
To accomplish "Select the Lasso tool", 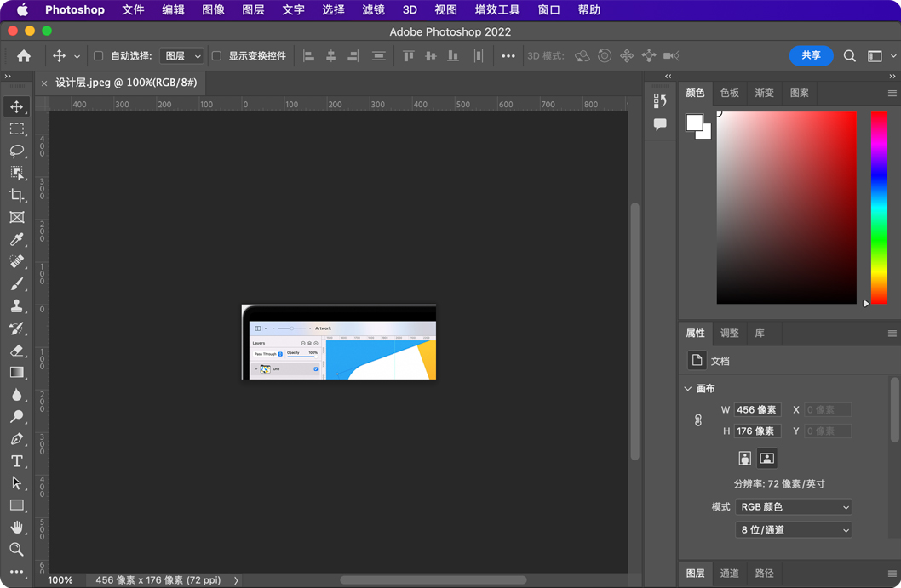I will tap(17, 151).
